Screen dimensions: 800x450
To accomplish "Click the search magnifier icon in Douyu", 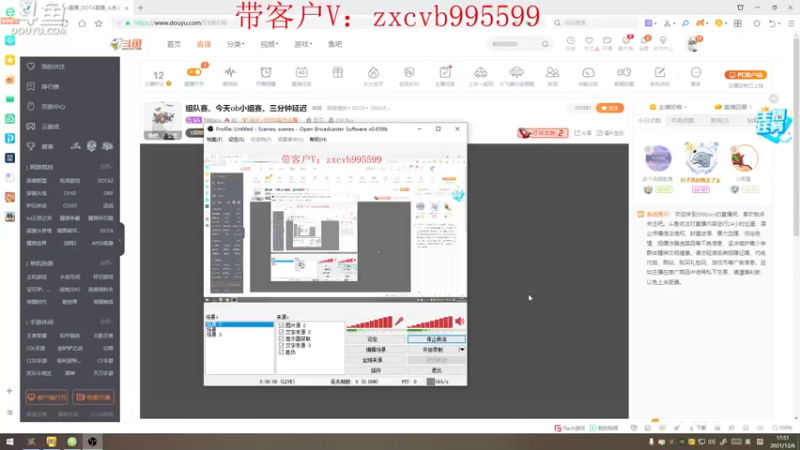I will tap(545, 44).
